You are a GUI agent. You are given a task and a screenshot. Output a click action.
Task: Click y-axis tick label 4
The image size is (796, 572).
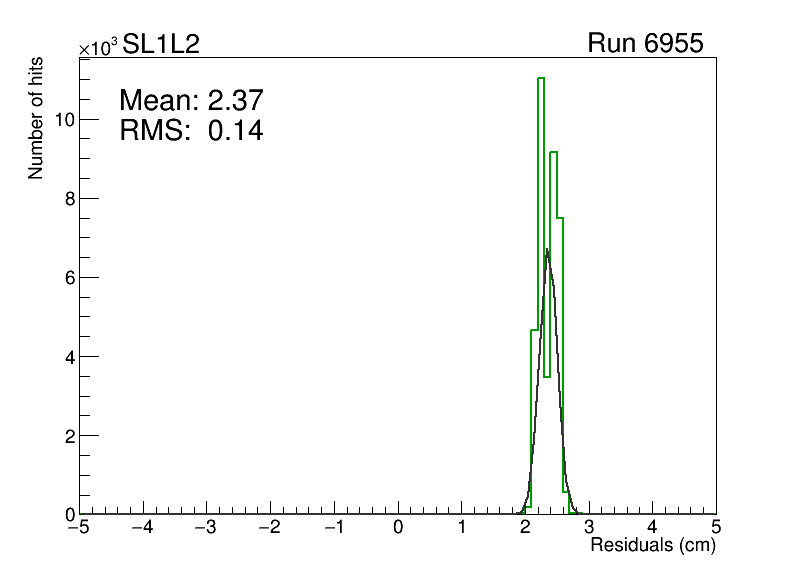tap(65, 356)
